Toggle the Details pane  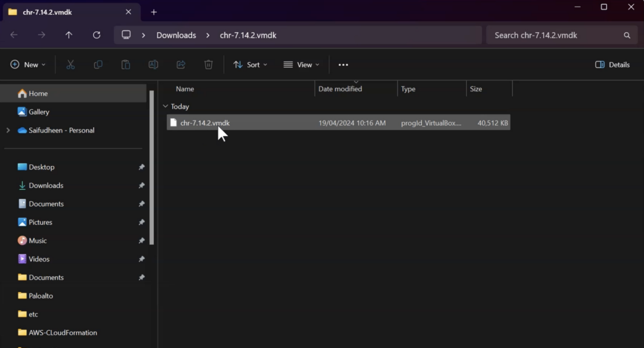(x=612, y=64)
